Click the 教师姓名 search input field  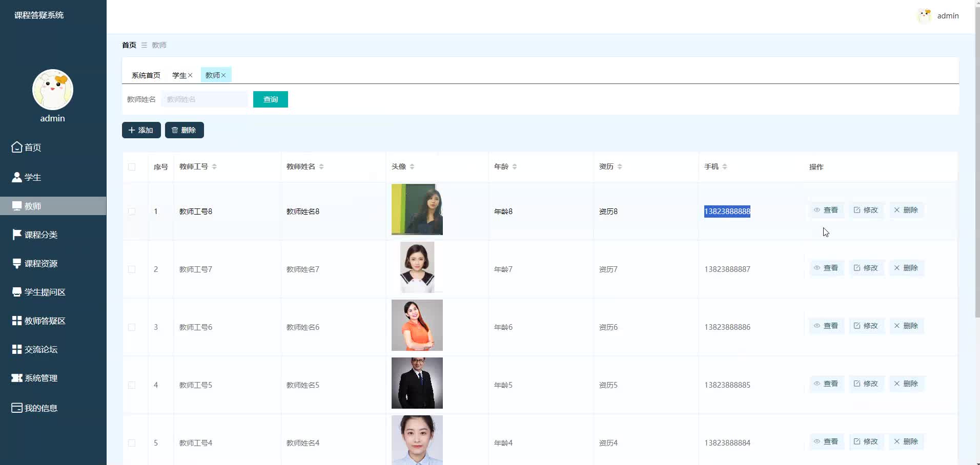[x=205, y=99]
